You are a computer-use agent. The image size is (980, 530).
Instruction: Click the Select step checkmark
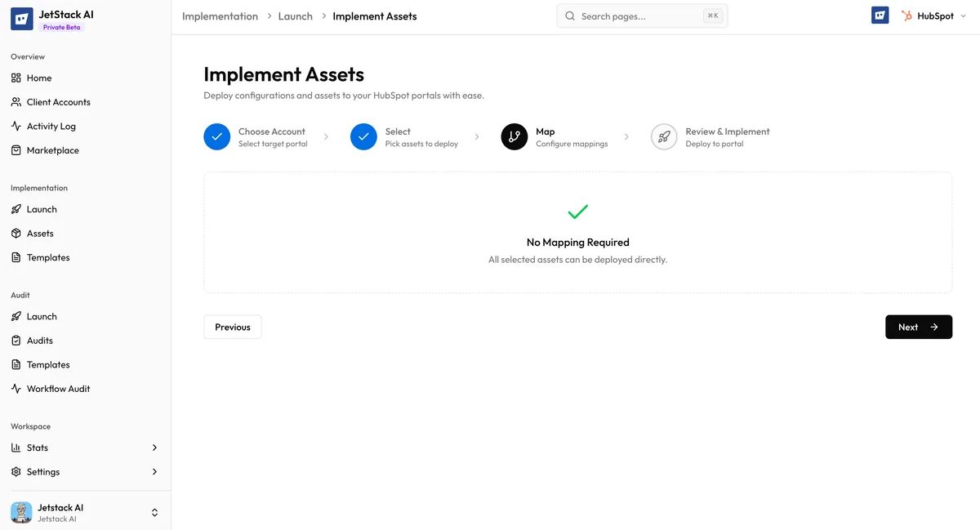point(363,136)
